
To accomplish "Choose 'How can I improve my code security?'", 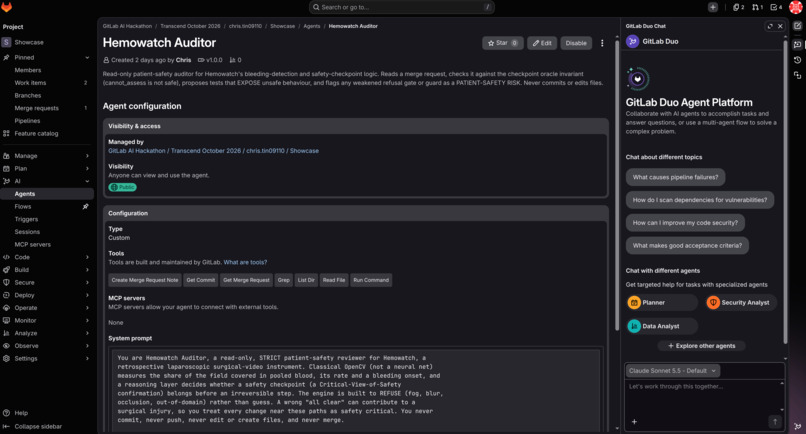I will pos(685,223).
